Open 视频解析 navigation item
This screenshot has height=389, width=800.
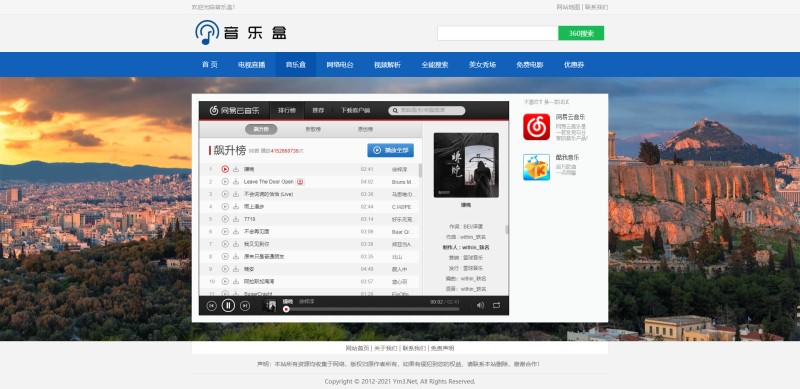point(387,65)
